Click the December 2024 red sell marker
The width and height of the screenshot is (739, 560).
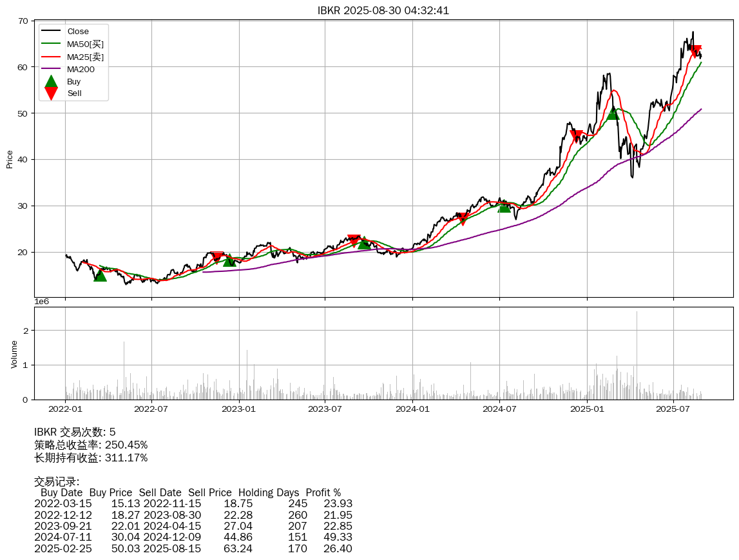[x=577, y=136]
